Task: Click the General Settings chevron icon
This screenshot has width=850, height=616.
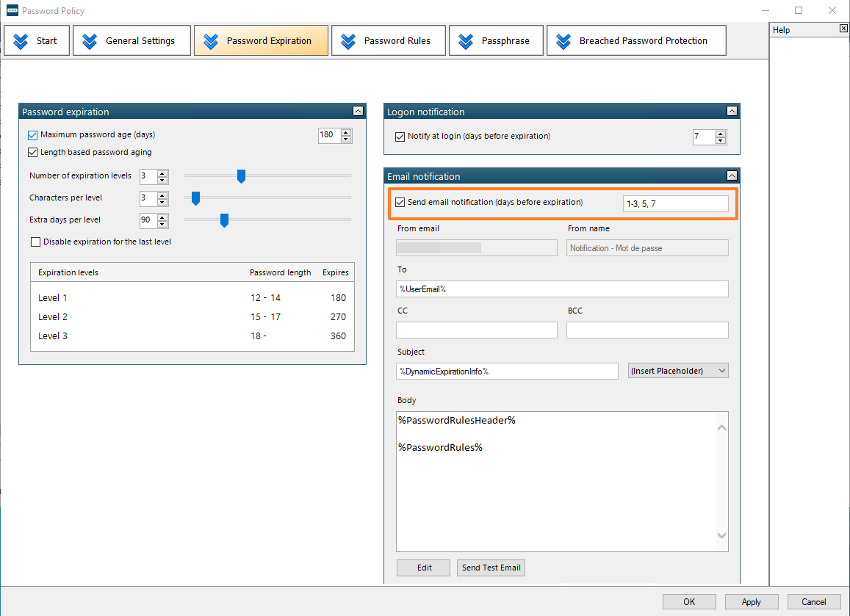Action: 90,41
